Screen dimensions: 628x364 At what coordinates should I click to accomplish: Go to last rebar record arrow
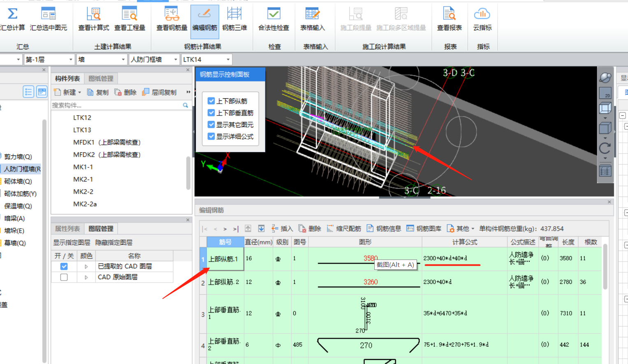point(236,229)
